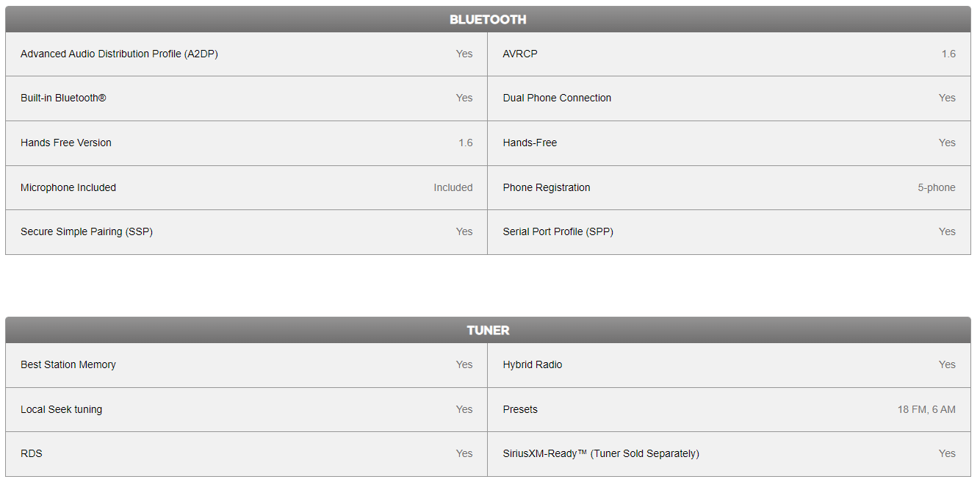Click the "5-phone" registration value
The width and height of the screenshot is (980, 482).
[x=937, y=187]
